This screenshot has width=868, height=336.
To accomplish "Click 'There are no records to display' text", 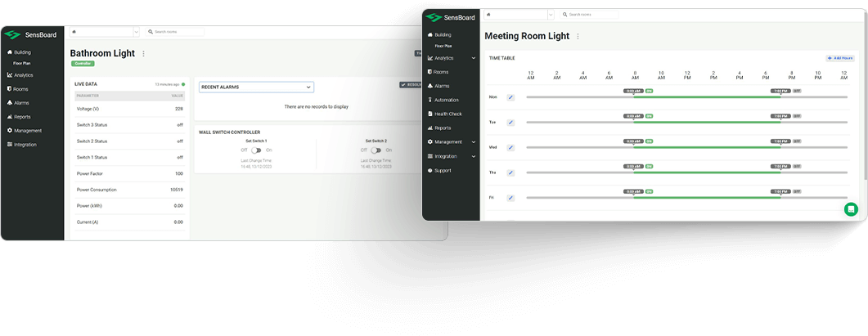I will point(316,107).
